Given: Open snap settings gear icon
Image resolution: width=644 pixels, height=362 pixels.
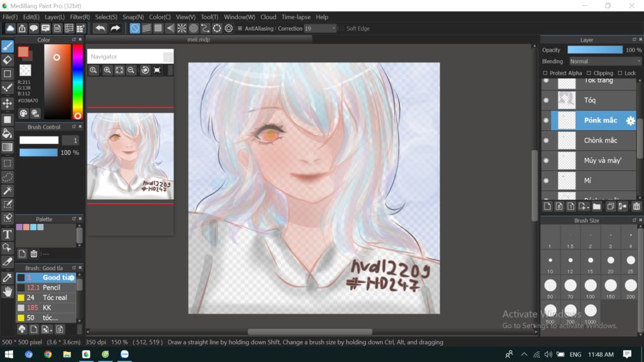Looking at the screenshot, I should tap(229, 28).
